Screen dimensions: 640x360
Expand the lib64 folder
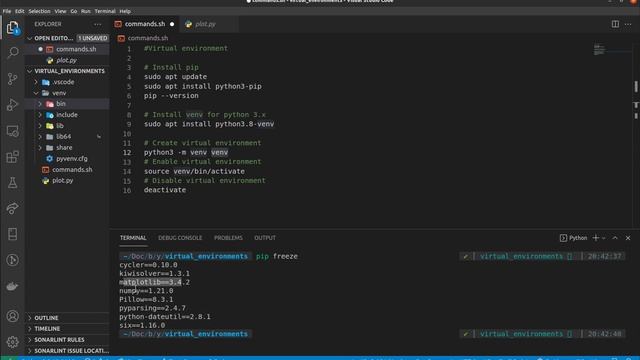point(40,136)
